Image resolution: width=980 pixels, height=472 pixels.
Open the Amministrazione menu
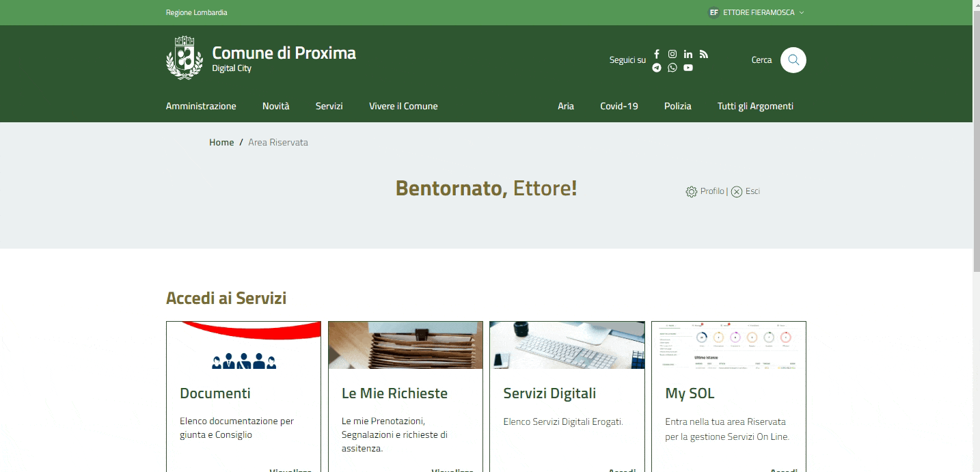(x=201, y=106)
